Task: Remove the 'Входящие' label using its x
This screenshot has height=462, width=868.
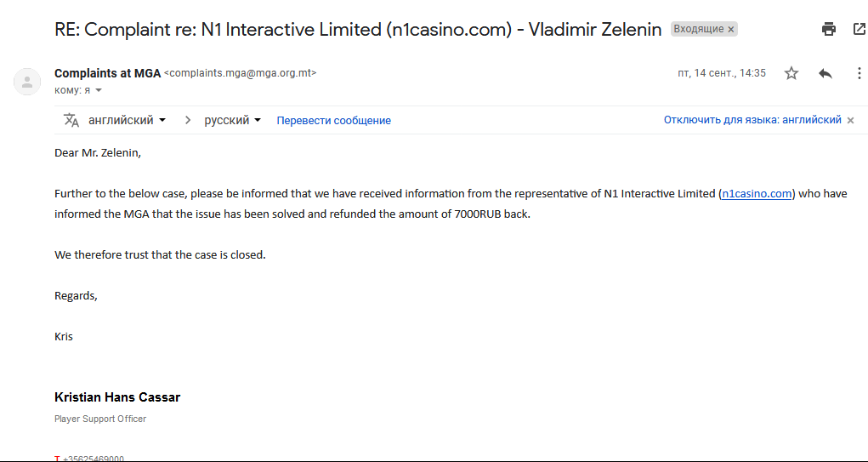Action: (x=731, y=30)
